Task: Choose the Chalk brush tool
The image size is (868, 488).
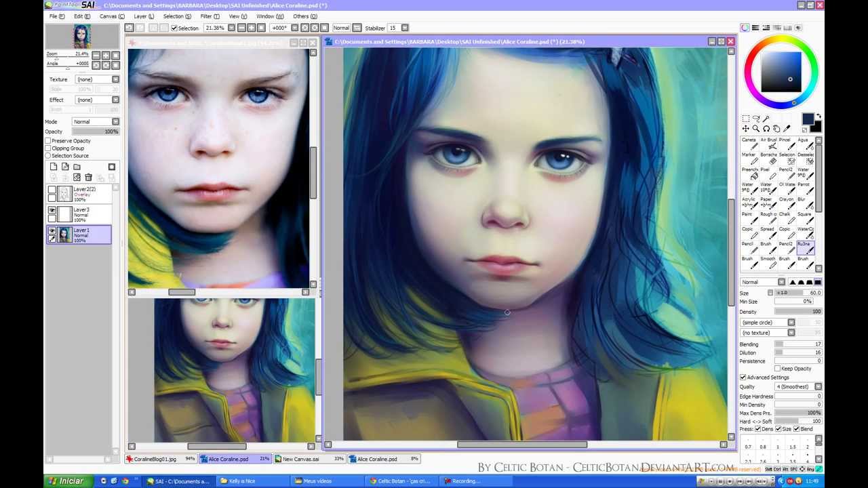Action: (x=787, y=218)
